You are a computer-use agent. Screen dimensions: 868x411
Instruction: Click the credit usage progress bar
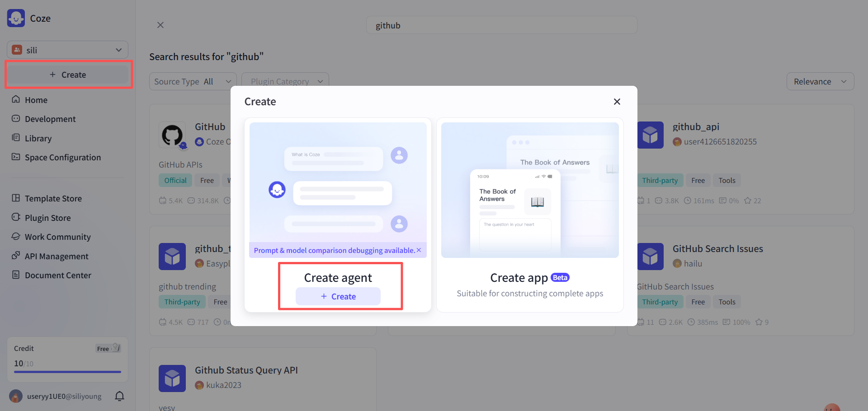(x=67, y=372)
